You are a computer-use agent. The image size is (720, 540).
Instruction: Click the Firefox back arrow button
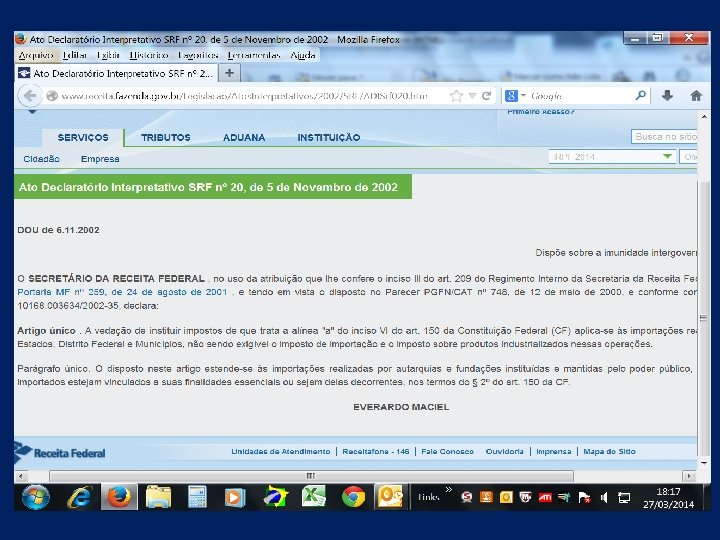click(30, 96)
